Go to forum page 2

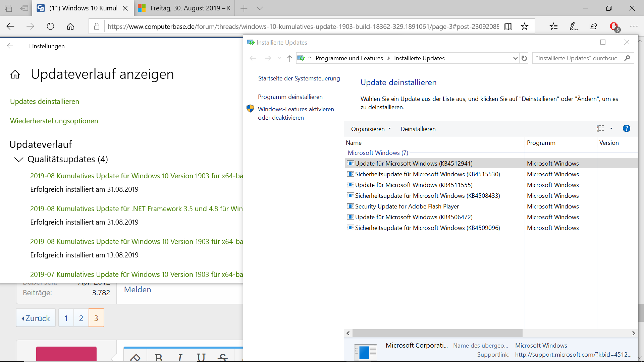point(81,318)
